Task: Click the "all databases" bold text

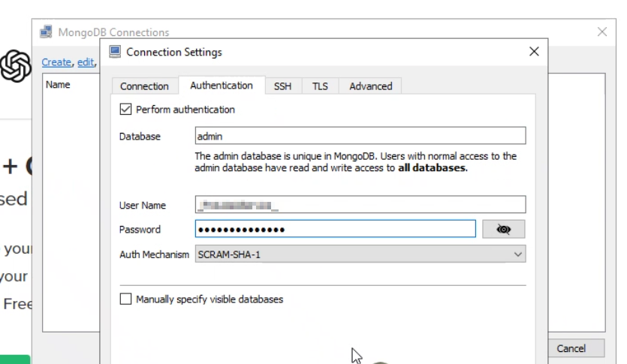Action: pyautogui.click(x=432, y=168)
